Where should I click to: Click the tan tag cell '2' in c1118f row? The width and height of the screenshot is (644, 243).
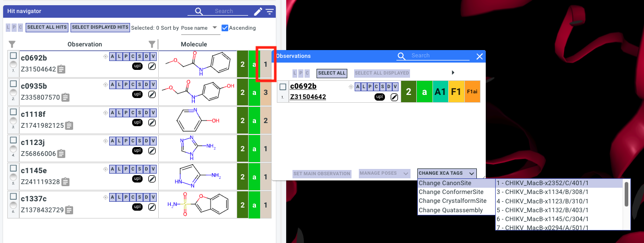tap(265, 121)
